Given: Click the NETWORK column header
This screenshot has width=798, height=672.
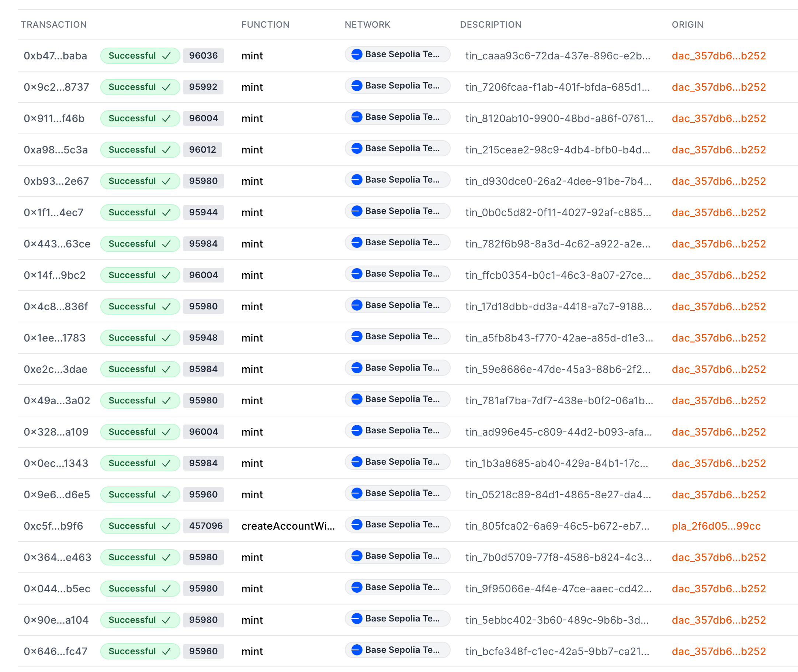Looking at the screenshot, I should click(x=367, y=24).
